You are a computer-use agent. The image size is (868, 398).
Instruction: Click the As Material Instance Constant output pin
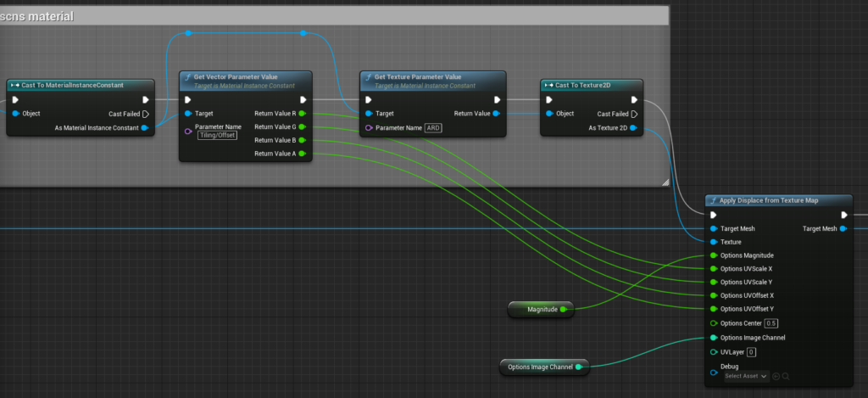click(x=144, y=128)
